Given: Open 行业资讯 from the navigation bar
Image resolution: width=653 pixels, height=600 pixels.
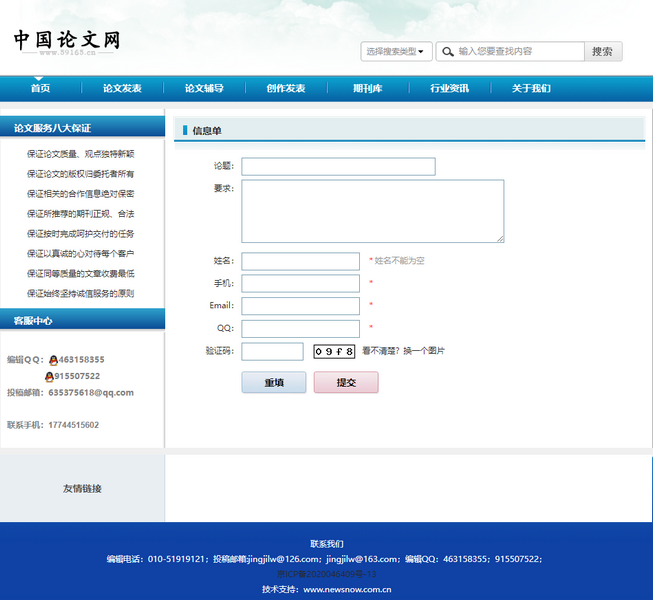Looking at the screenshot, I should click(x=450, y=88).
